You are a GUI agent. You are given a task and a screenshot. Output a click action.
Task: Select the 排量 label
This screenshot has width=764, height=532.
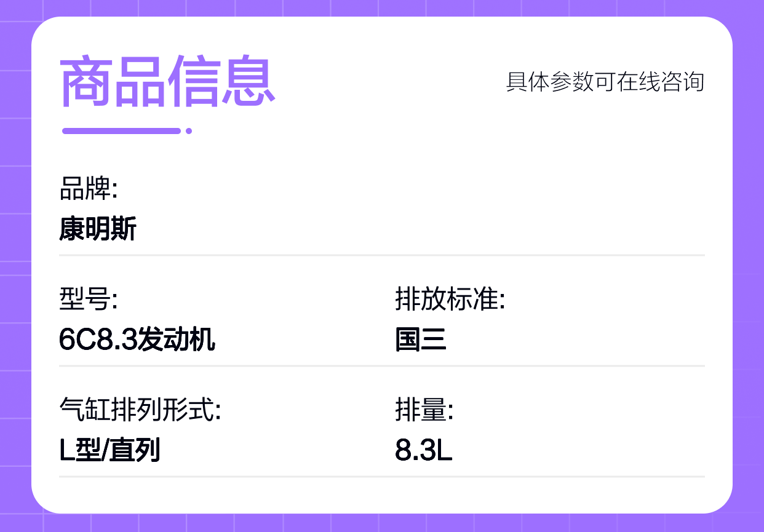tap(424, 410)
